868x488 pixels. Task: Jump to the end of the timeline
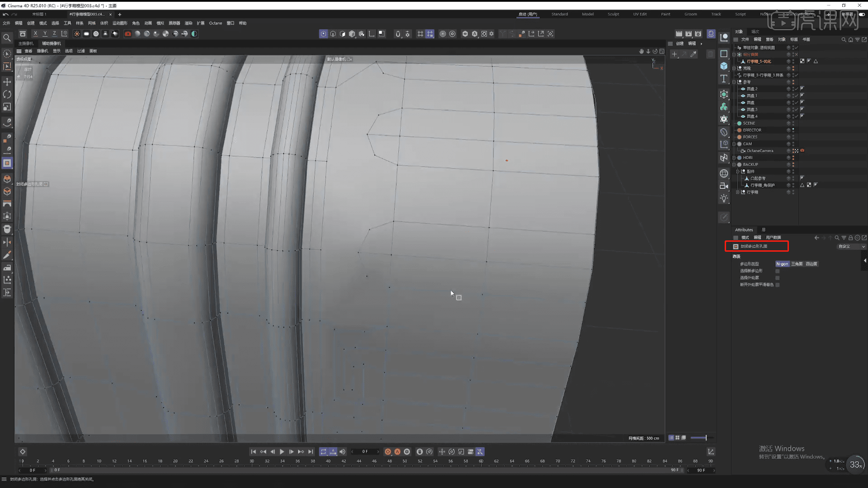click(x=311, y=452)
